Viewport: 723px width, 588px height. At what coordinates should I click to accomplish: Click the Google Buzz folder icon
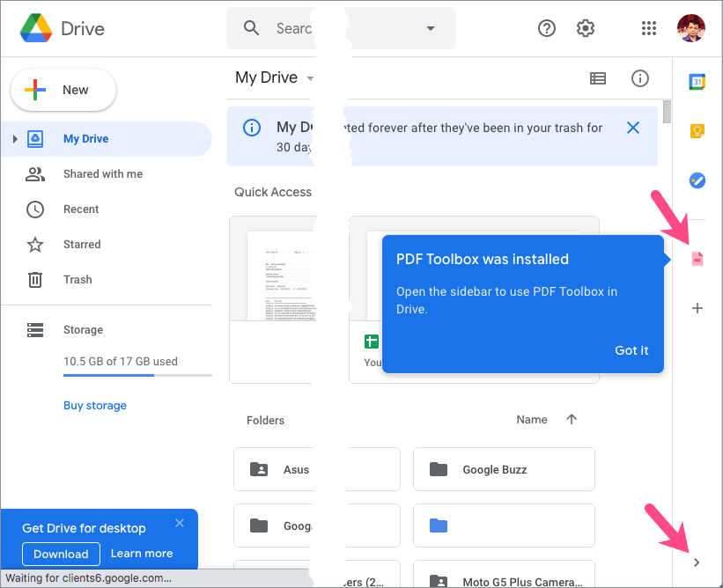pyautogui.click(x=438, y=469)
